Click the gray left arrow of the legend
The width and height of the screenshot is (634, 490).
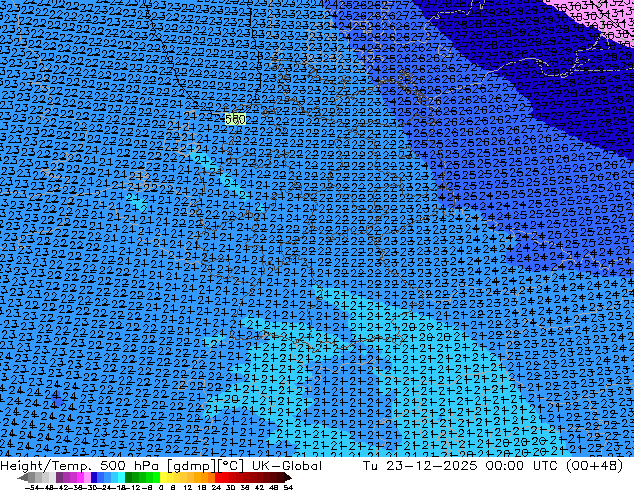(22, 477)
